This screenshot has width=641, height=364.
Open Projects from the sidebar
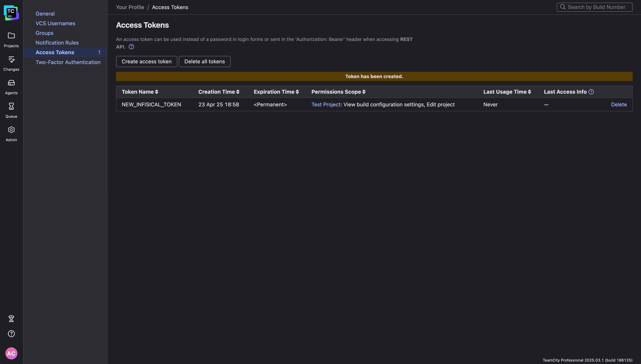11,40
